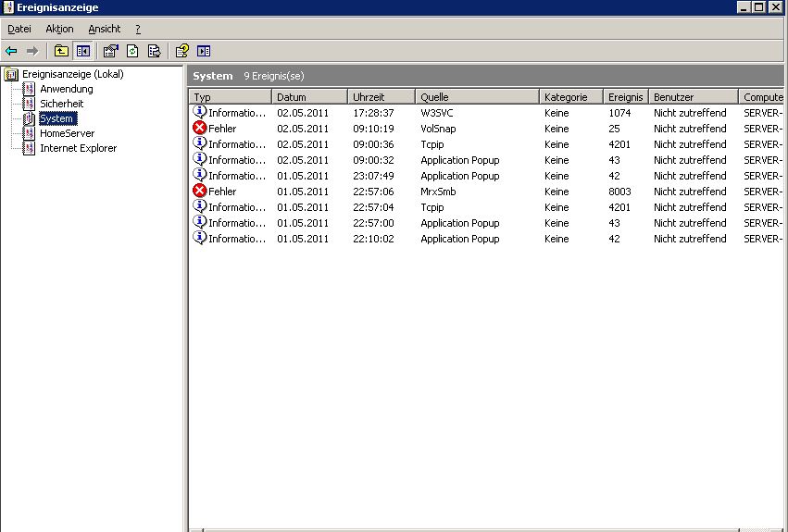
Task: Open the Aktion menu
Action: tap(59, 29)
